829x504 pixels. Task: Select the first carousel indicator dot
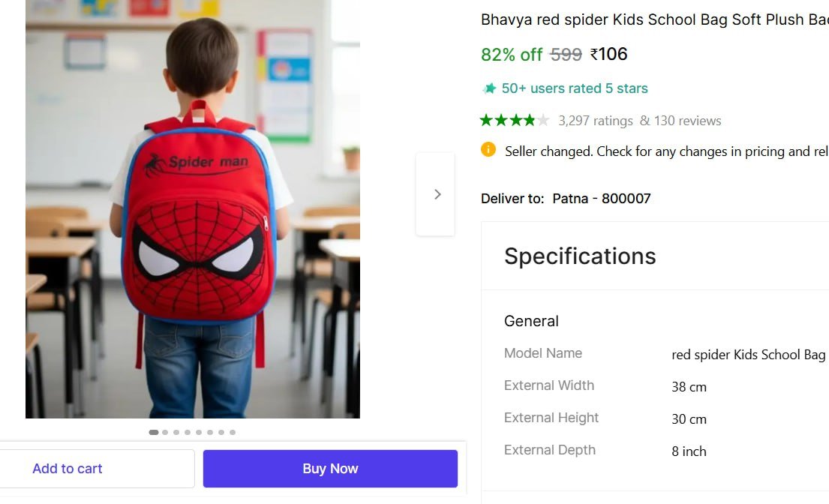click(x=154, y=432)
